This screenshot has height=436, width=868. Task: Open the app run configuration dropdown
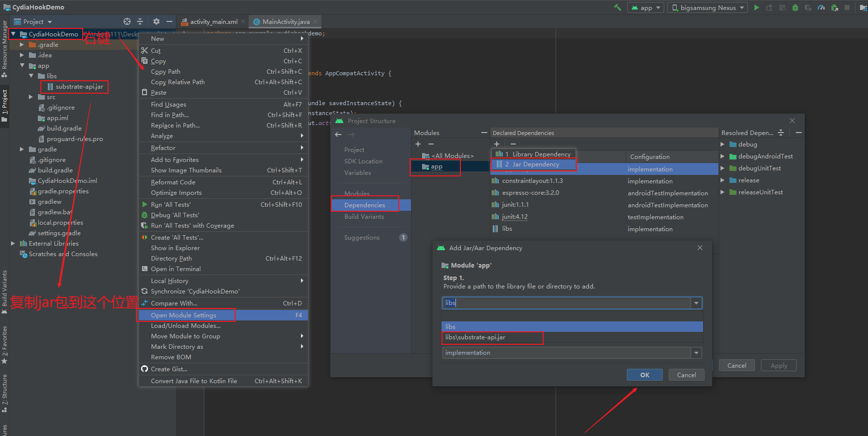click(646, 7)
